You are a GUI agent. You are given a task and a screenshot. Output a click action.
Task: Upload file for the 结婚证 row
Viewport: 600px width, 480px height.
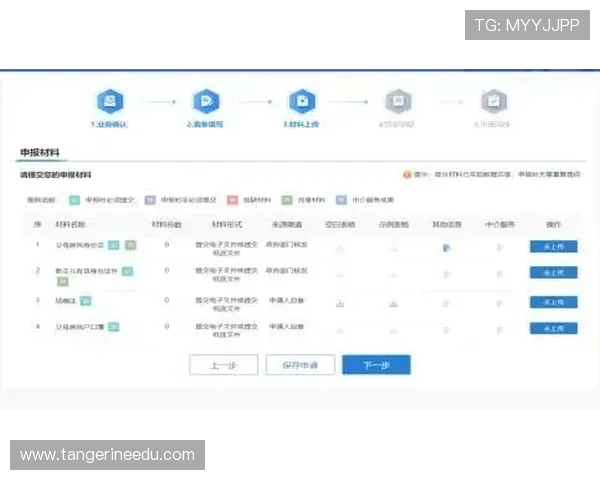point(553,302)
